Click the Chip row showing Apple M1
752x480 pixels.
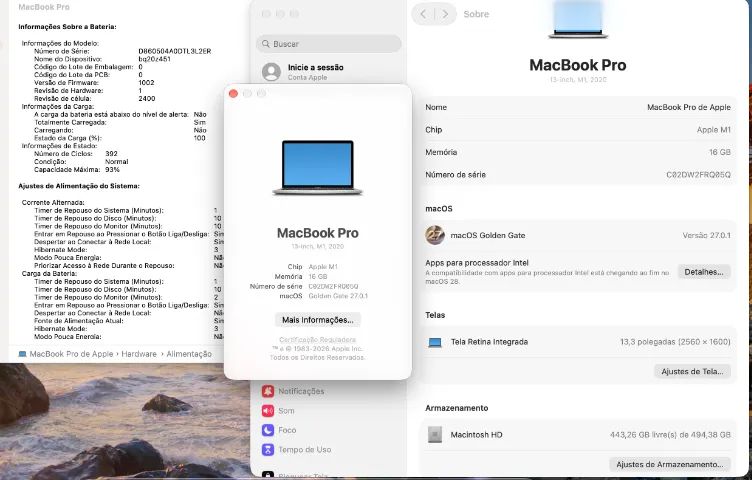(x=578, y=130)
